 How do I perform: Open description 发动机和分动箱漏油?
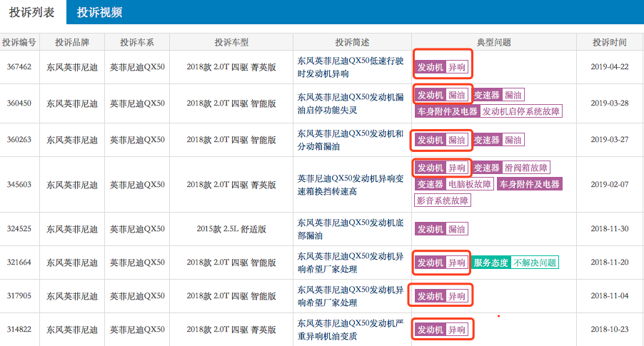[x=351, y=140]
